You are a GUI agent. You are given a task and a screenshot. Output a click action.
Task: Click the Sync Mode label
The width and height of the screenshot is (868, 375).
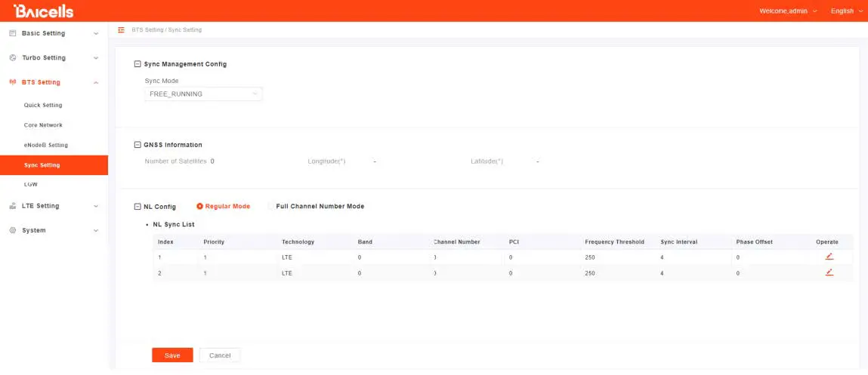click(x=162, y=81)
